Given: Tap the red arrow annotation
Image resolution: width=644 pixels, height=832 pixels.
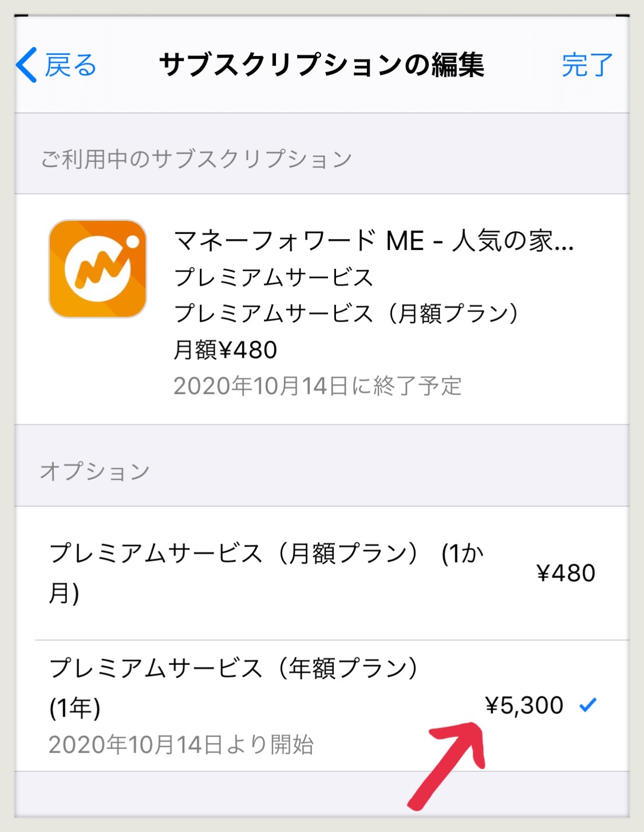Looking at the screenshot, I should click(449, 764).
